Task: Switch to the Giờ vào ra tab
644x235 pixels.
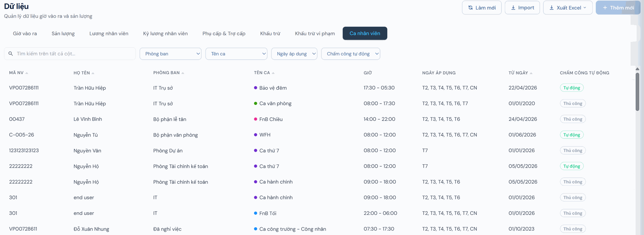Action: pyautogui.click(x=25, y=34)
